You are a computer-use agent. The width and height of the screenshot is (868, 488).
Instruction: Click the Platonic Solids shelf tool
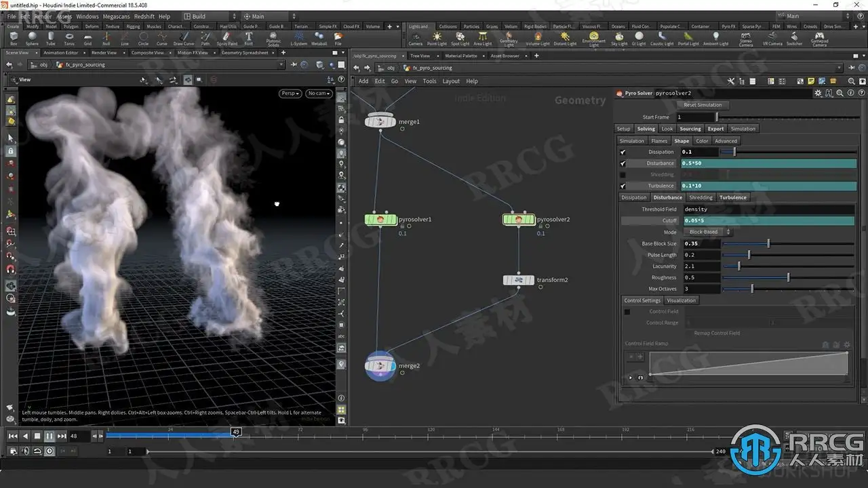coord(273,38)
